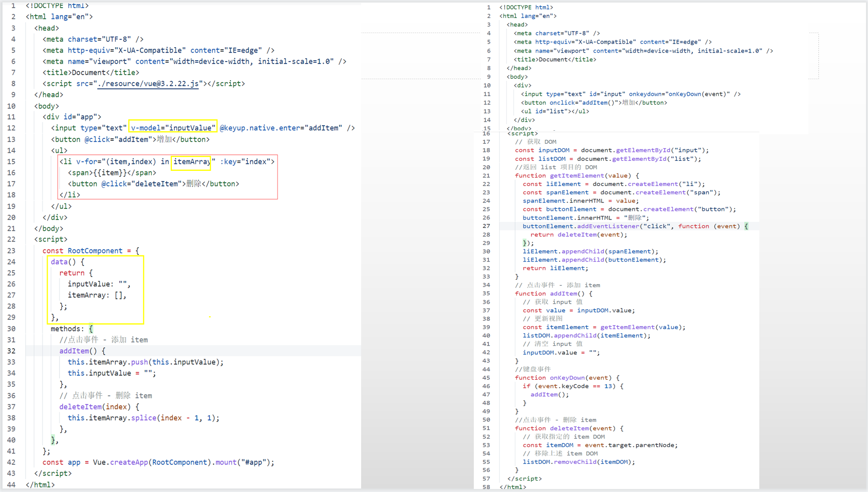Screen dimensions: 868x492
Task: Click "const itemElement = getItemElement(value);" line
Action: [x=605, y=327]
